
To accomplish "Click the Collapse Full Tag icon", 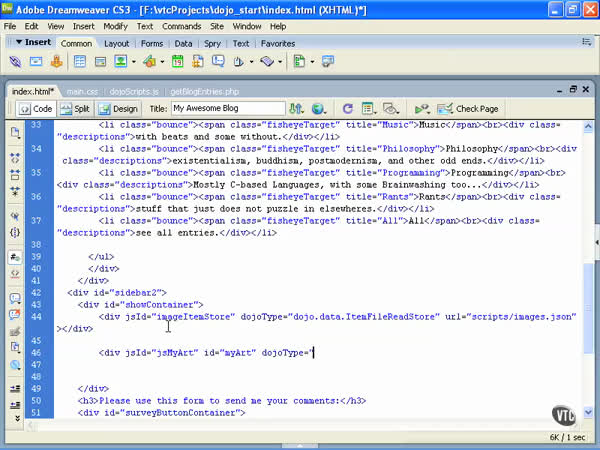I will point(15,157).
